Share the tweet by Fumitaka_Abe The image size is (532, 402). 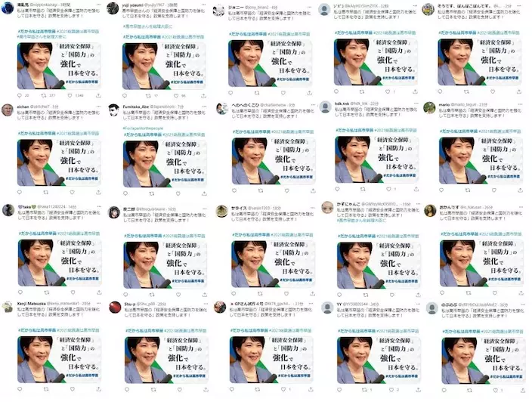tap(204, 193)
